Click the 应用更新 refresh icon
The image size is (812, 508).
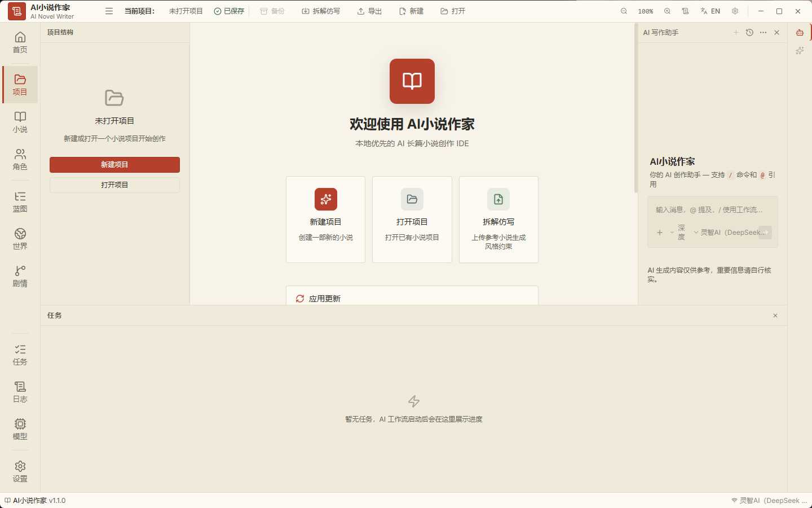[x=300, y=299]
